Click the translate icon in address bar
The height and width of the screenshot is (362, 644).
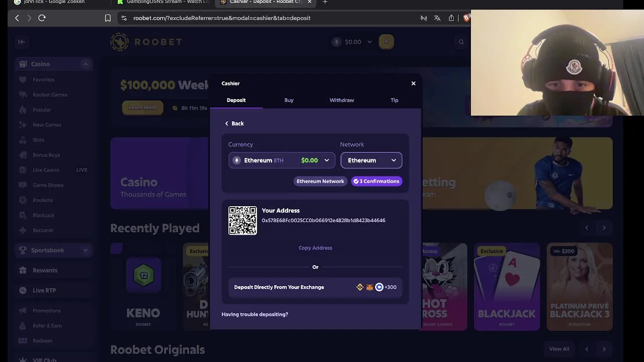coord(437,18)
